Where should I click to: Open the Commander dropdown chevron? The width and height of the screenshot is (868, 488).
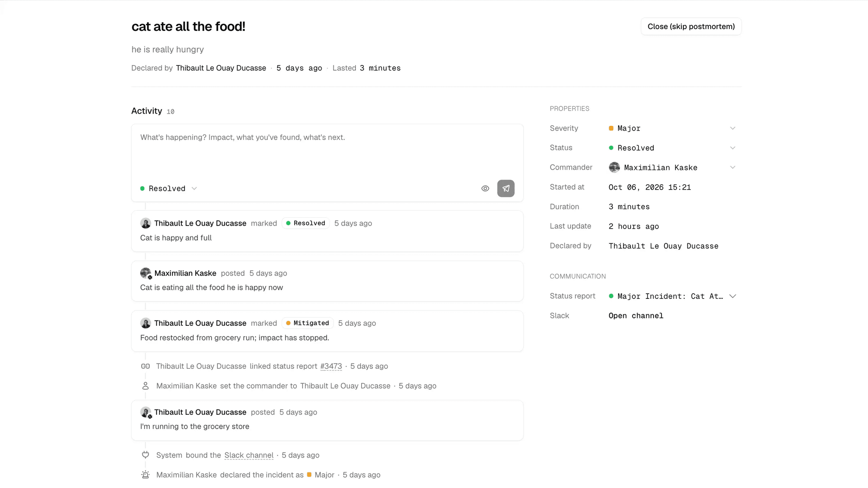click(733, 167)
